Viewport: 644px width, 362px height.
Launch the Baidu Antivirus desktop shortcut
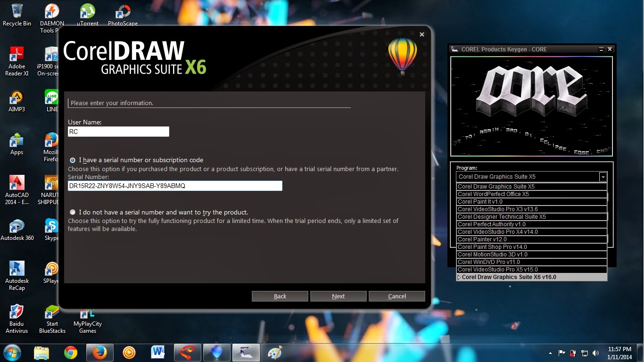coord(17,319)
